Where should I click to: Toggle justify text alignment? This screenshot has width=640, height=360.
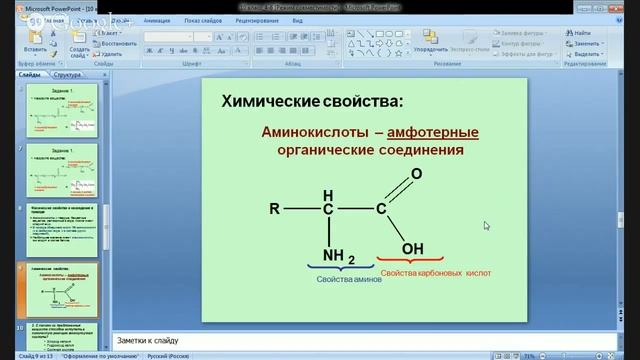[293, 51]
